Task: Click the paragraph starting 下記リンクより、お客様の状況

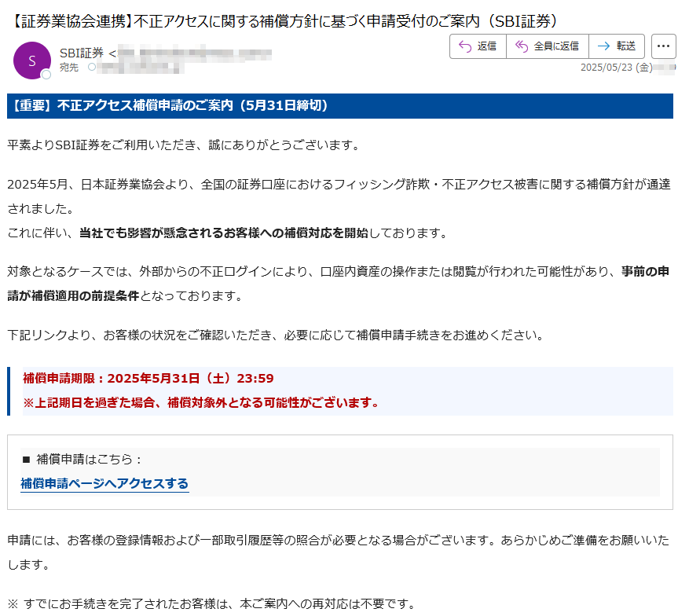Action: click(277, 335)
